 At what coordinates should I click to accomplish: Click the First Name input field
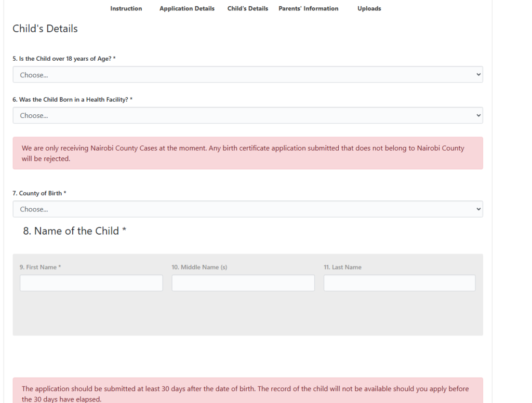91,283
